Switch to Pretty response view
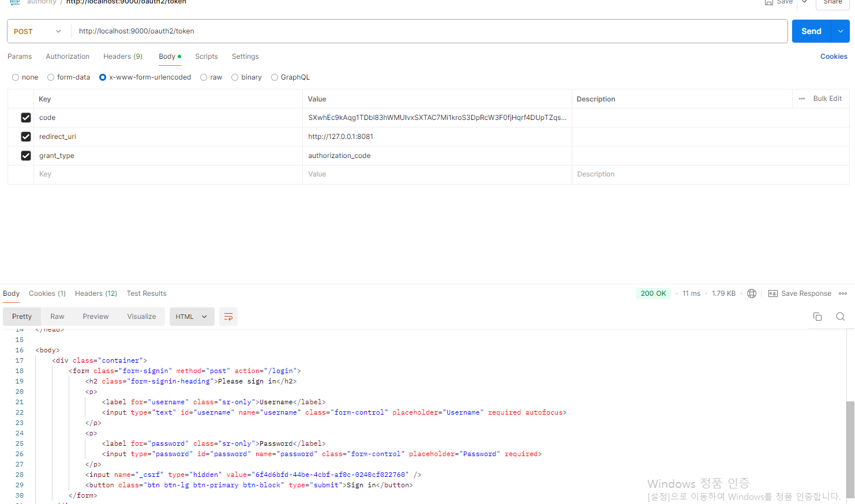 pyautogui.click(x=22, y=317)
